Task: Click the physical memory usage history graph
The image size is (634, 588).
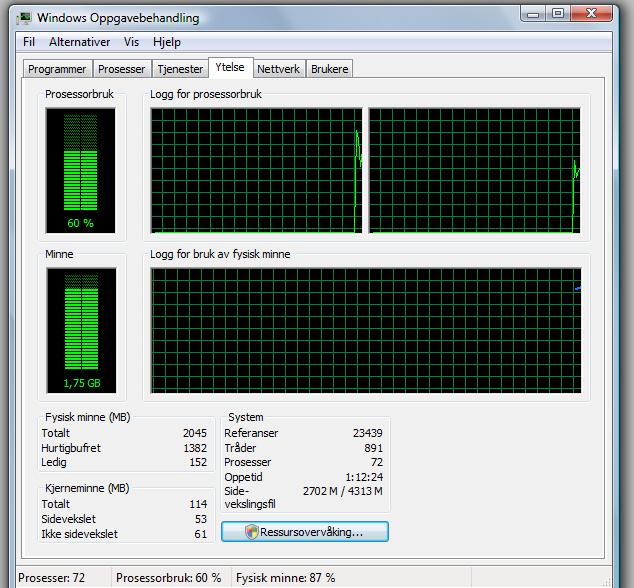Action: coord(366,330)
